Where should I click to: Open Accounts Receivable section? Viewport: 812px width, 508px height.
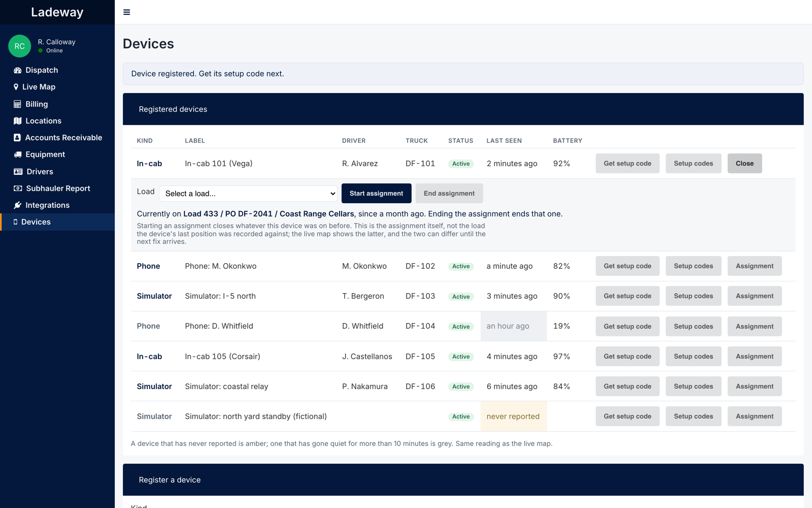pyautogui.click(x=57, y=138)
